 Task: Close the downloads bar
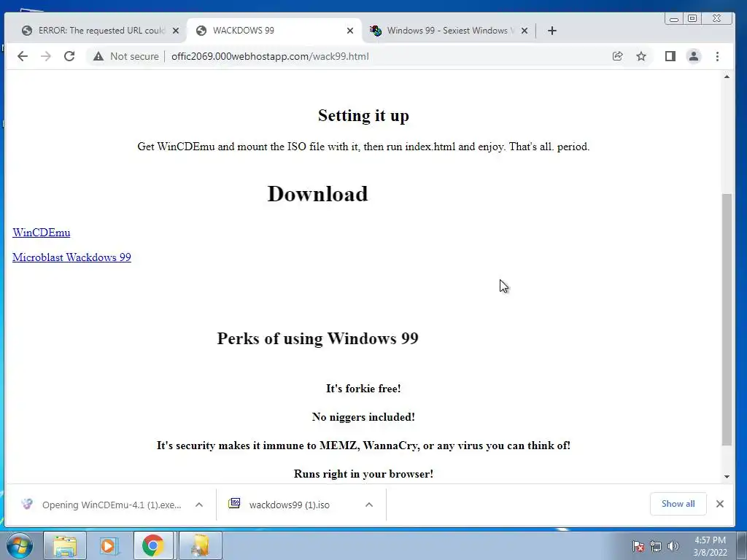coord(720,504)
